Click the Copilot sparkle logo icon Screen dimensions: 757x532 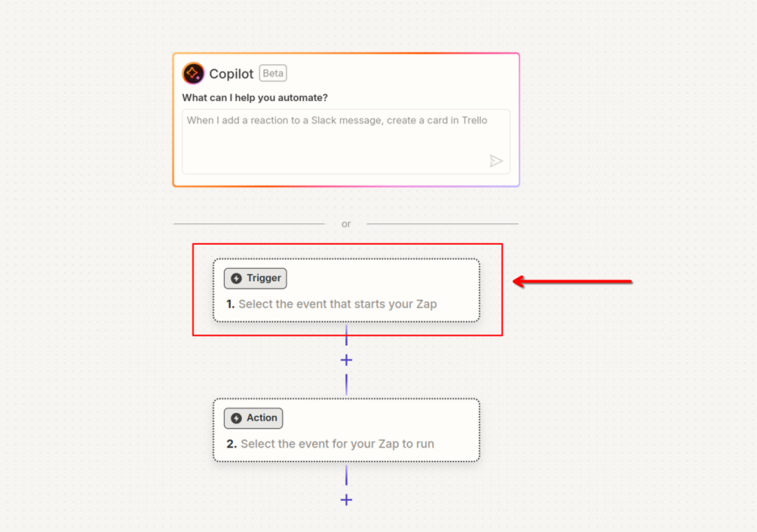click(x=193, y=73)
